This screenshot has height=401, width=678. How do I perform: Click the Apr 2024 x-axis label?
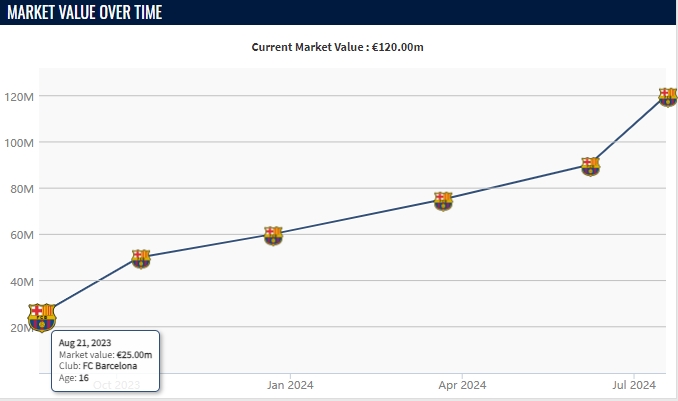tap(462, 384)
